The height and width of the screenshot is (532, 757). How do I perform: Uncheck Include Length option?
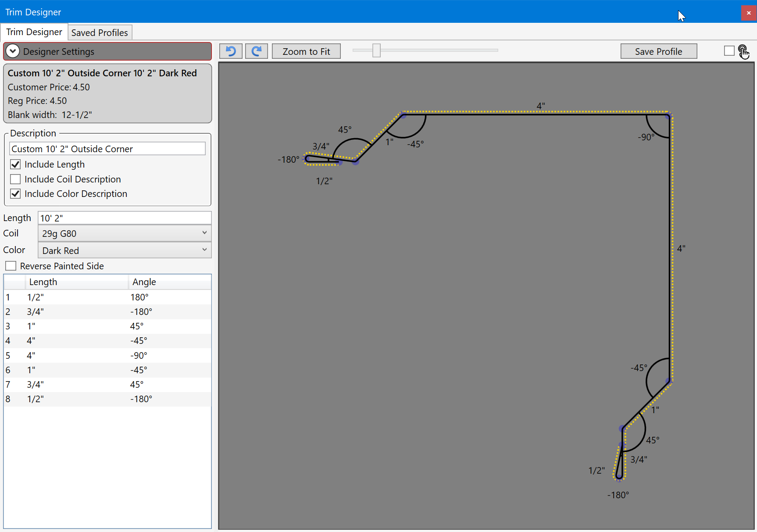click(15, 164)
